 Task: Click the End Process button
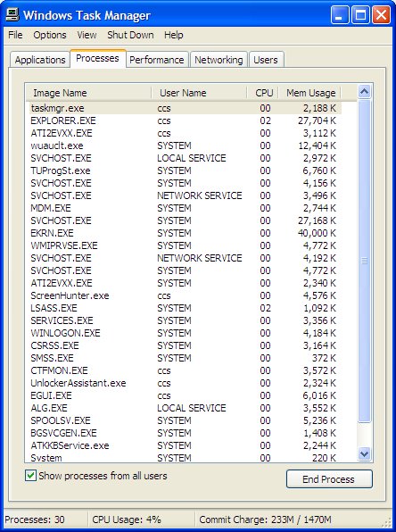pos(329,479)
